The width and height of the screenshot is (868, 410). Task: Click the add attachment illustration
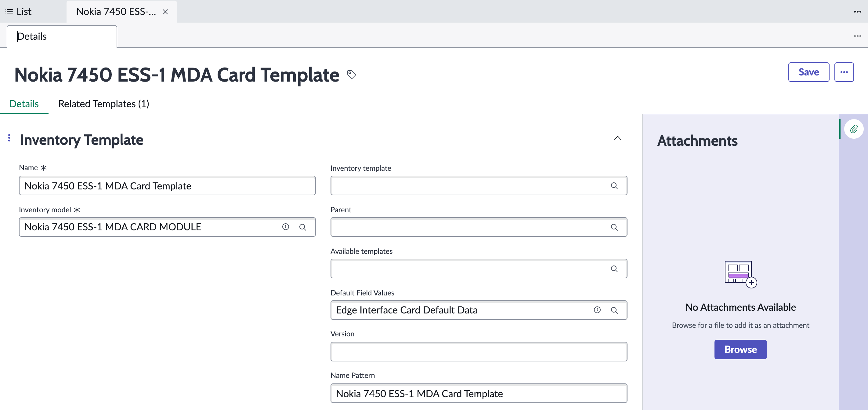(x=740, y=274)
